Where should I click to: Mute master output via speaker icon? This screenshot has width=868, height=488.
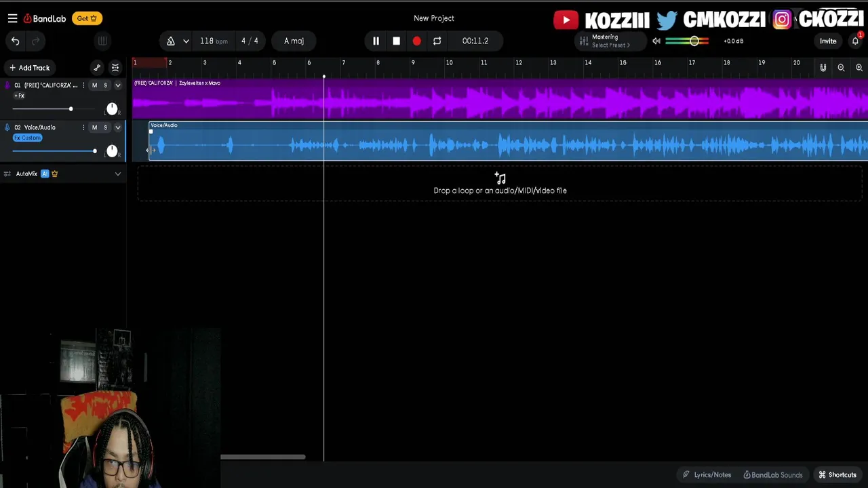[x=656, y=41]
